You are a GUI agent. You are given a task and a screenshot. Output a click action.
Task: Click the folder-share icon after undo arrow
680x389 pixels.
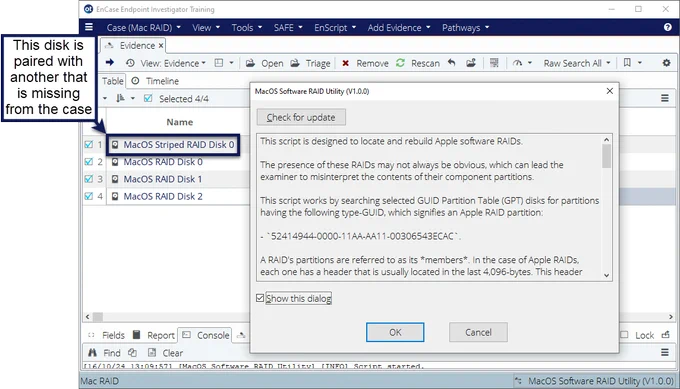coord(471,63)
